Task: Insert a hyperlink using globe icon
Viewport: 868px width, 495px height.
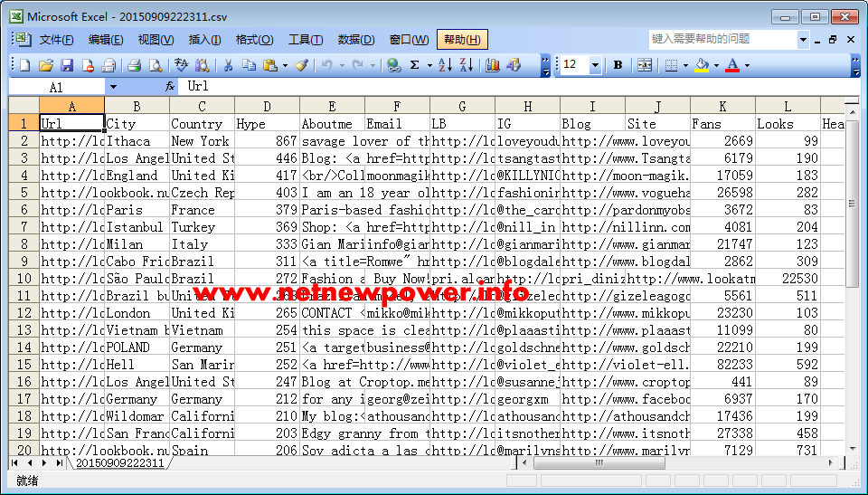Action: (393, 65)
